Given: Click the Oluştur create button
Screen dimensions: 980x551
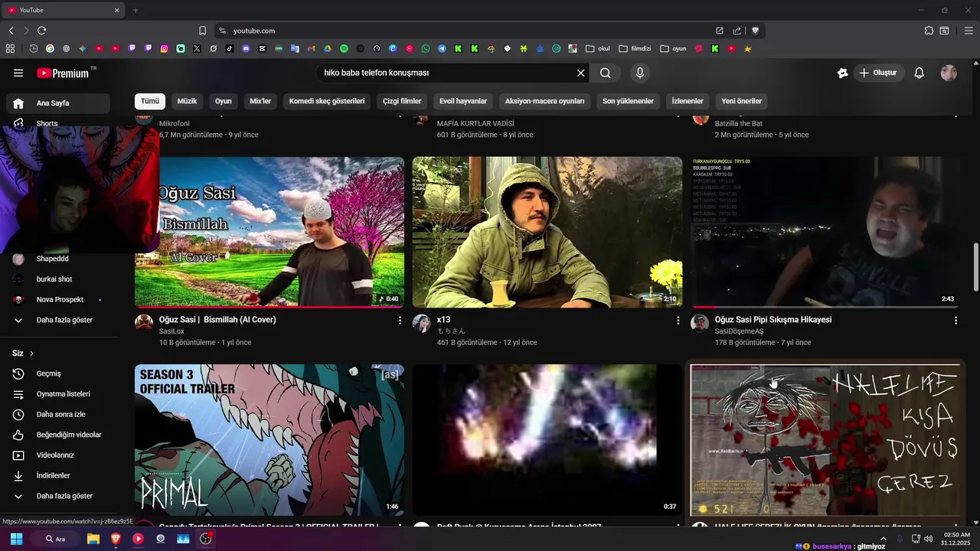Looking at the screenshot, I should pos(877,73).
